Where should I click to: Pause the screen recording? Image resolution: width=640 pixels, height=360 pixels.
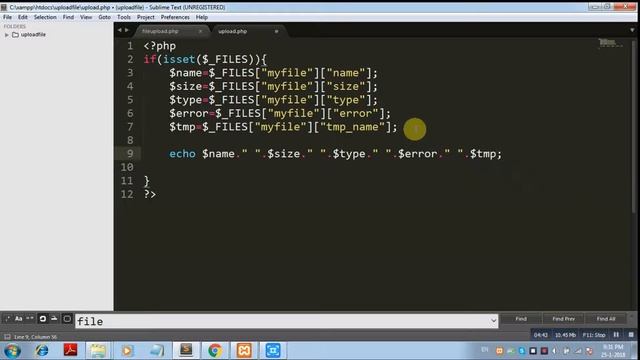coord(616,335)
